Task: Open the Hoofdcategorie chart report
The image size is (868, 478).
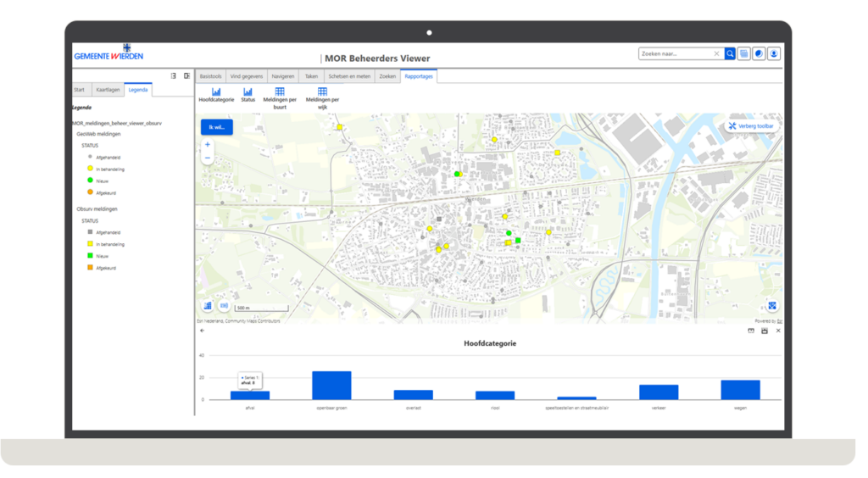Action: click(216, 95)
